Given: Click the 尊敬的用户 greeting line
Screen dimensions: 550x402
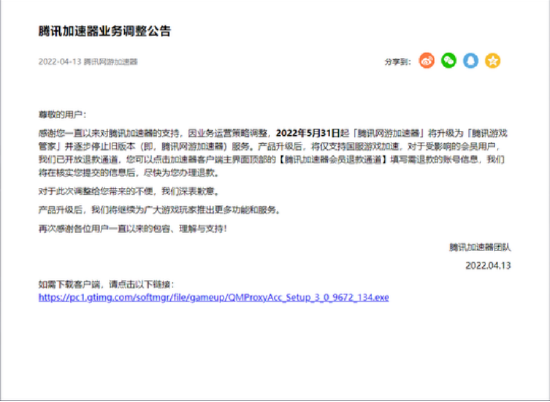Looking at the screenshot, I should tap(62, 114).
